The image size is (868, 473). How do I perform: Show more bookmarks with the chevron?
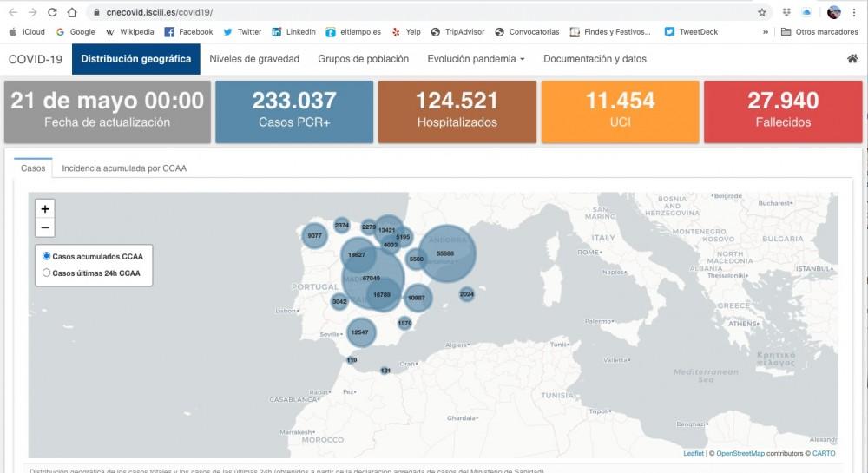tap(766, 32)
